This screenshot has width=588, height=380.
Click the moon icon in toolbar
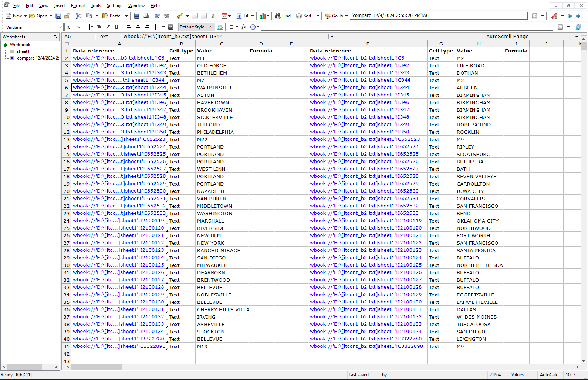pos(213,16)
